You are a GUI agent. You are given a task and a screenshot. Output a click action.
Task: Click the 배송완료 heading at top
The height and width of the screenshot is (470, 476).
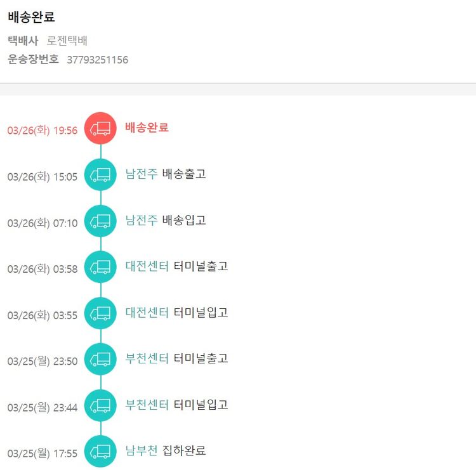coord(31,18)
